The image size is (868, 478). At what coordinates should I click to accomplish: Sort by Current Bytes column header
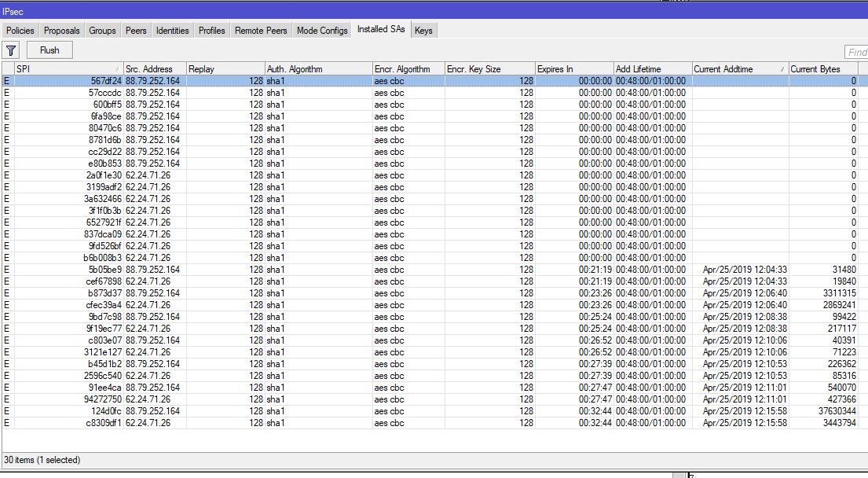point(824,68)
